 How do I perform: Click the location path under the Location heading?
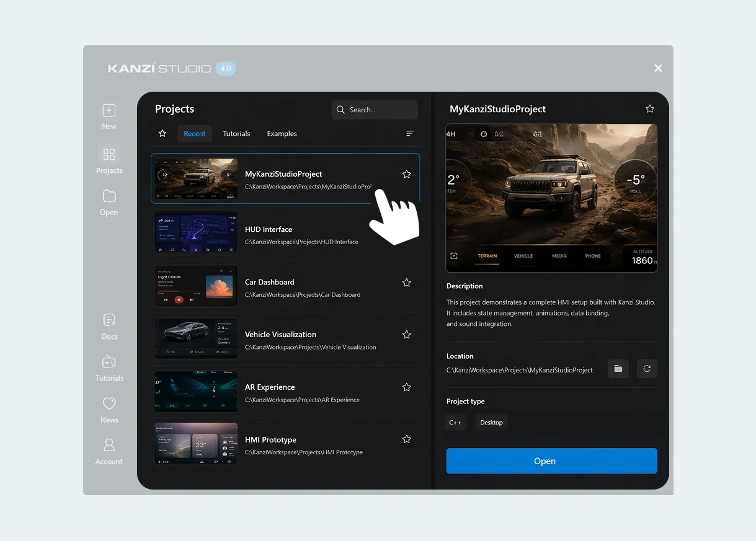click(x=520, y=370)
